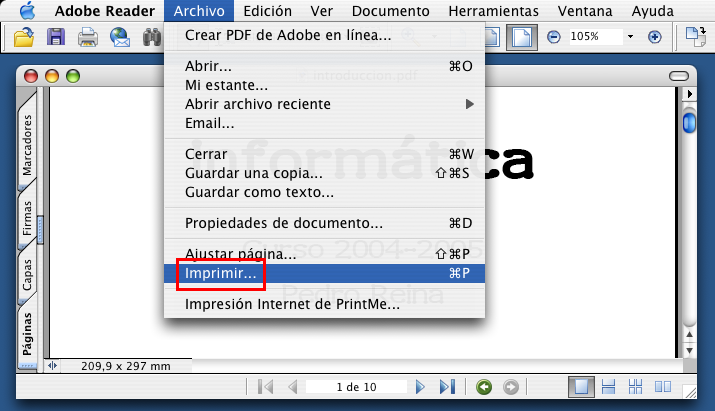Click the 105% zoom input field
715x411 pixels.
595,36
